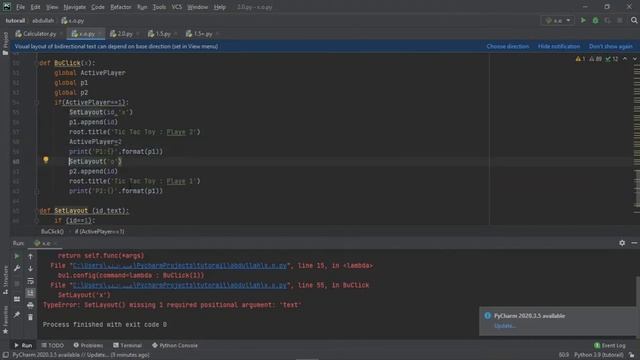Open the File menu

tap(20, 7)
